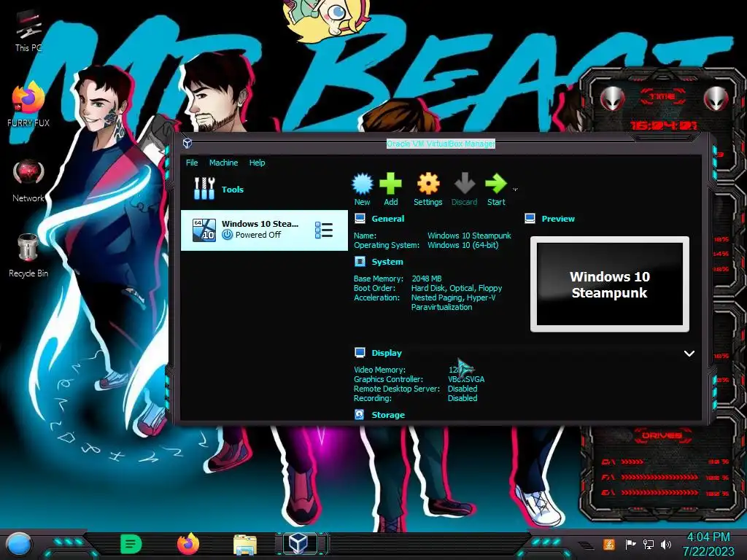Viewport: 747px width, 560px height.
Task: Open the General settings header link
Action: point(388,219)
